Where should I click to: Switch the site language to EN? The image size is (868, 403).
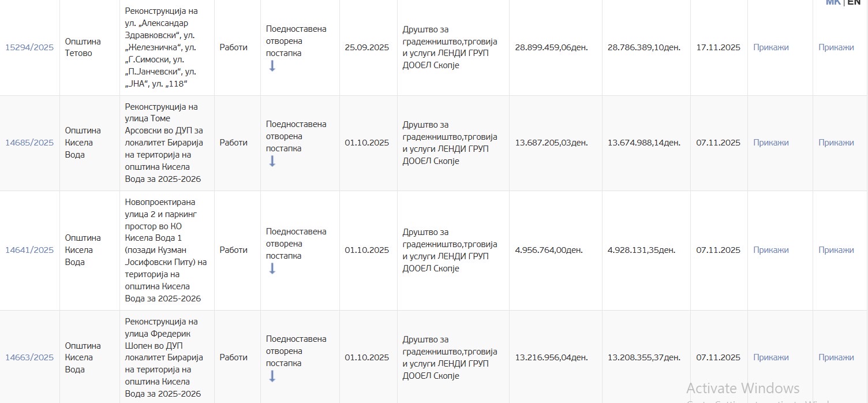point(854,2)
